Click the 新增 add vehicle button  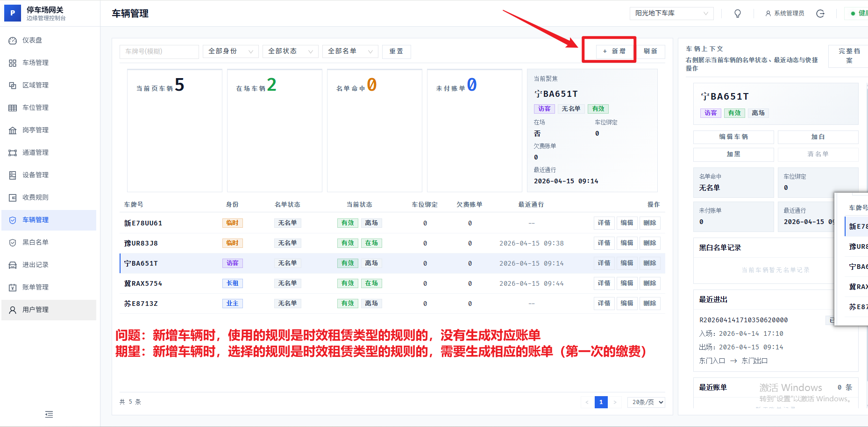coord(614,51)
